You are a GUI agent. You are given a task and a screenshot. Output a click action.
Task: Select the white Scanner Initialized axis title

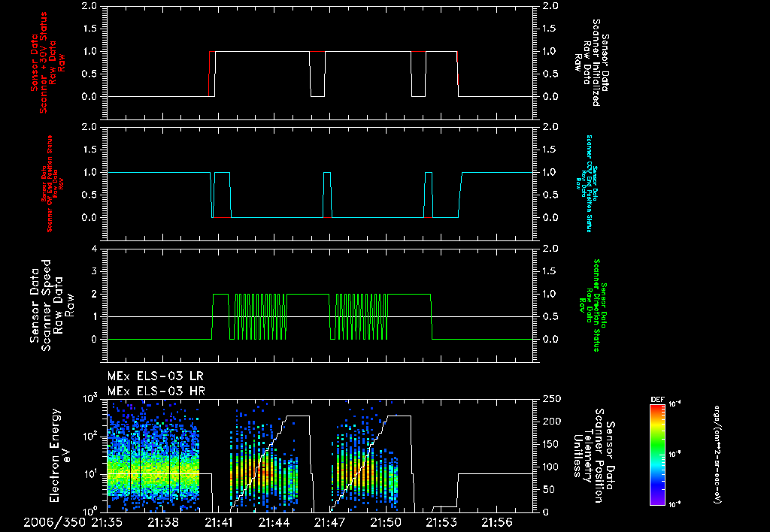tap(591, 63)
